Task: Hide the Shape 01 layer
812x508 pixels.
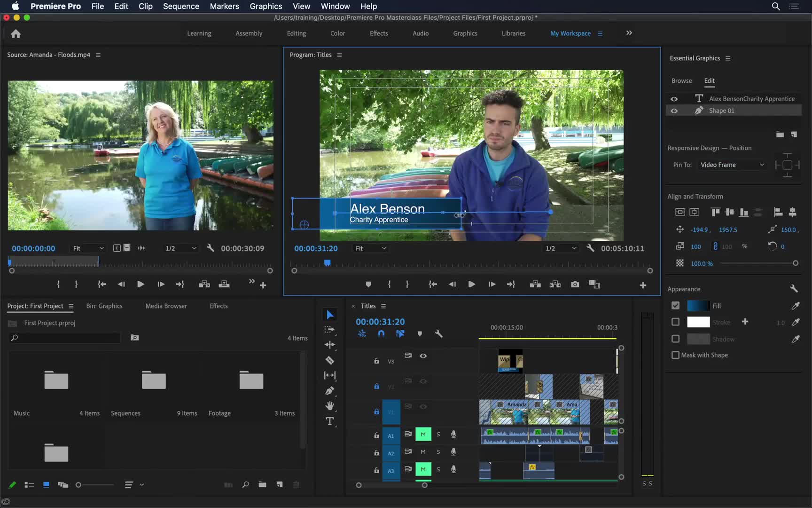Action: [x=674, y=111]
